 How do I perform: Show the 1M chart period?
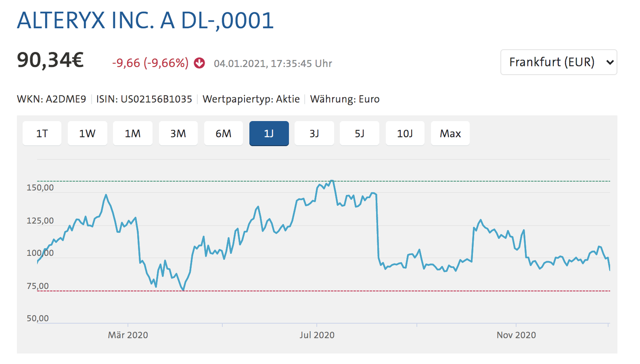coord(132,133)
